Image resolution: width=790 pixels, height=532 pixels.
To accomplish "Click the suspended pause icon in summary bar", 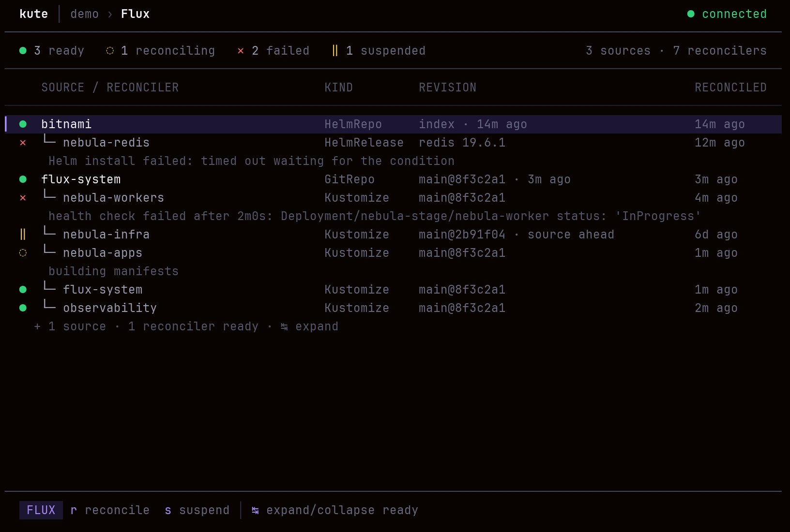I will [335, 50].
